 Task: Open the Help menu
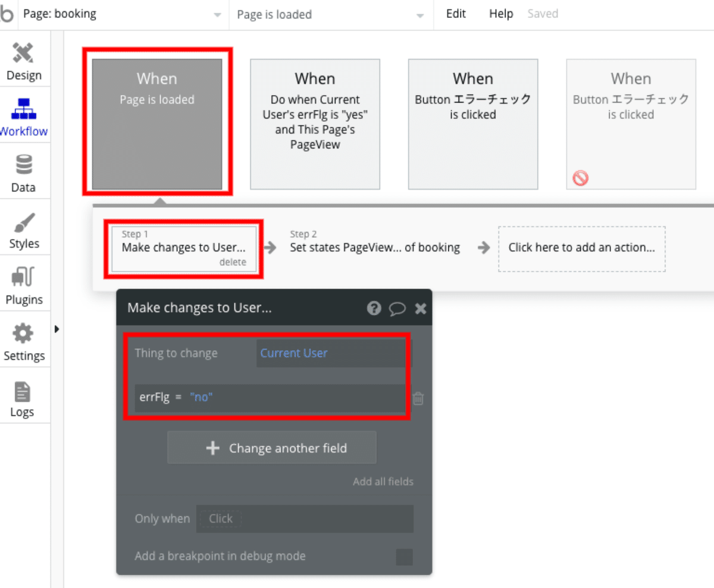pos(501,14)
